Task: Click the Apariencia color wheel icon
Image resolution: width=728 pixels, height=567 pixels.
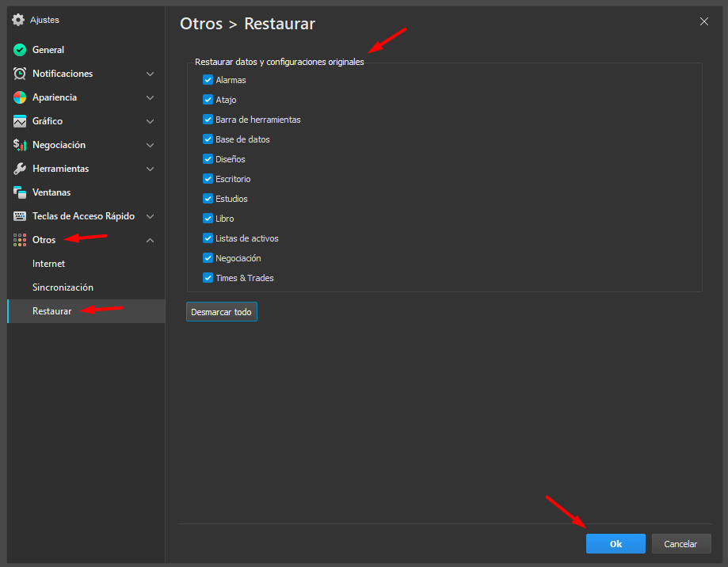Action: point(20,97)
